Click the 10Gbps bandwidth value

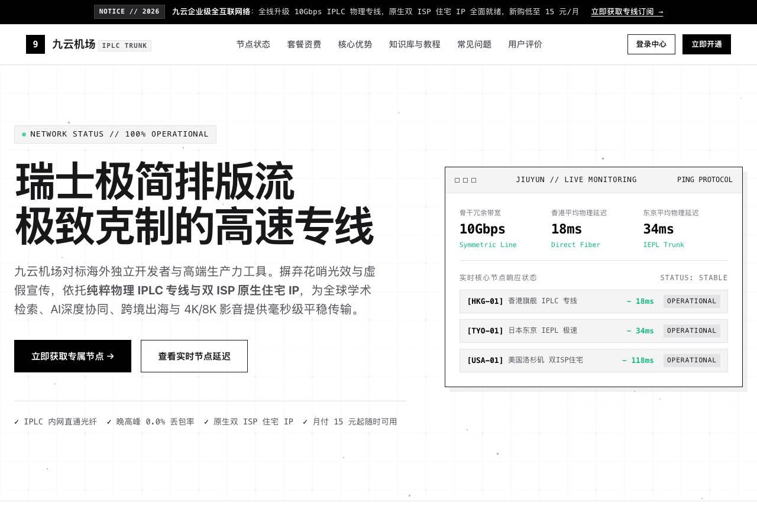pos(483,229)
